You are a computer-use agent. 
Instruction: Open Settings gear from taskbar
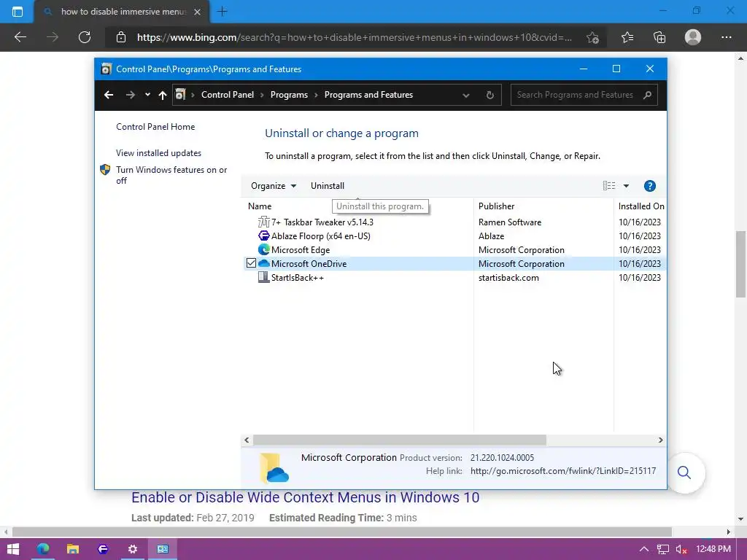[x=133, y=549]
